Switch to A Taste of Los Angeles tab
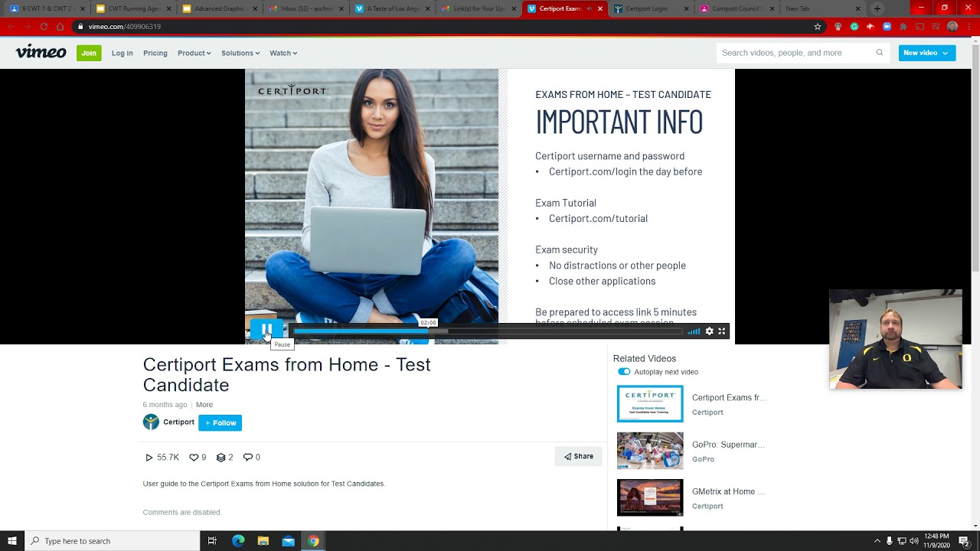980x551 pixels. click(392, 8)
